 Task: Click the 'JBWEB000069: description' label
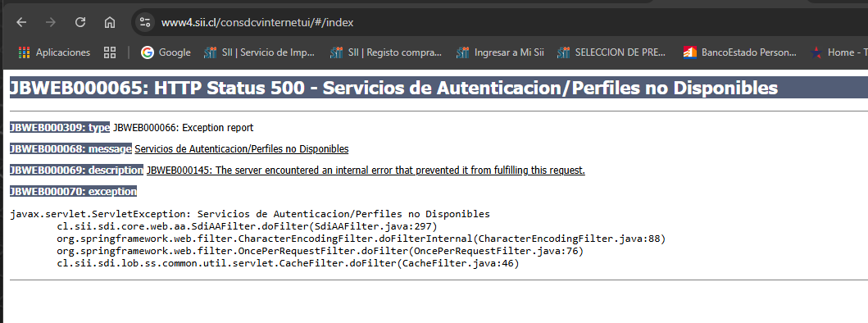click(x=76, y=170)
